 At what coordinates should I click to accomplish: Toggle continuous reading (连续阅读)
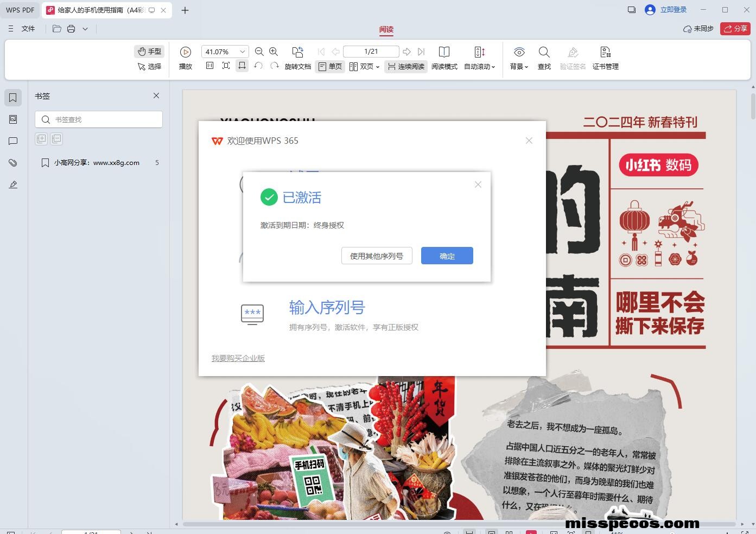pyautogui.click(x=406, y=66)
